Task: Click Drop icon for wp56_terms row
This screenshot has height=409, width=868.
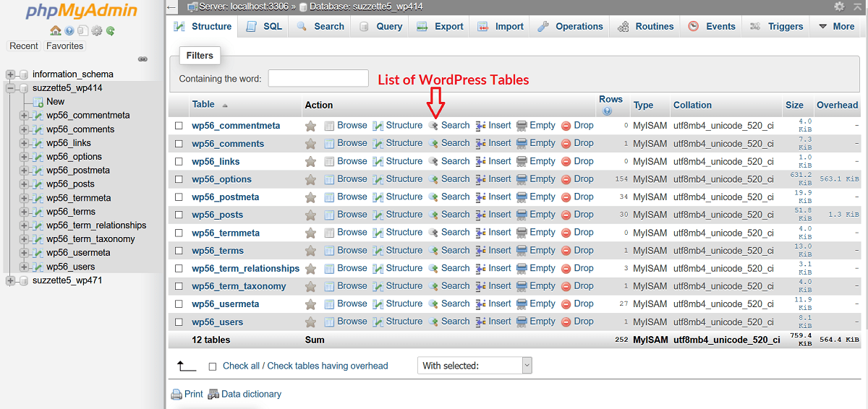Action: [566, 250]
